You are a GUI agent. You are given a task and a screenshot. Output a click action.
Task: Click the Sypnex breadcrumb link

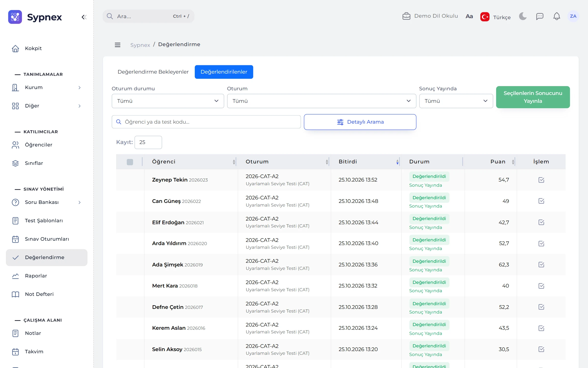[x=140, y=45]
